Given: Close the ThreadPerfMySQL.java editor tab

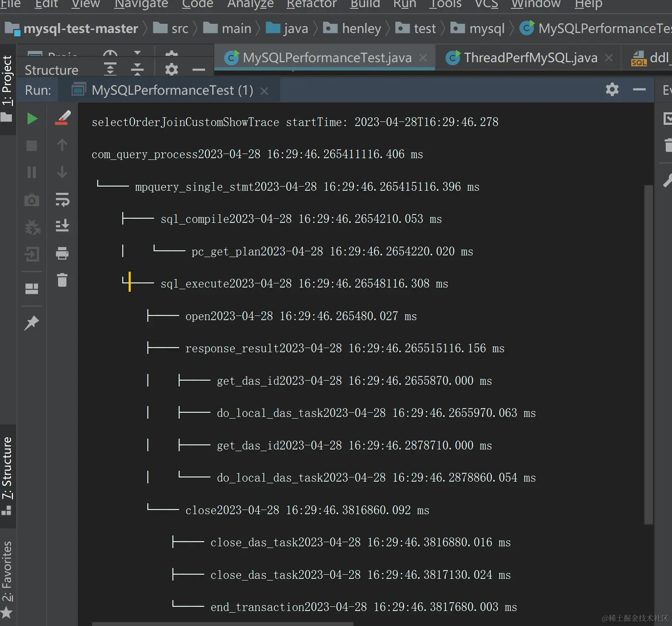Looking at the screenshot, I should coord(609,58).
